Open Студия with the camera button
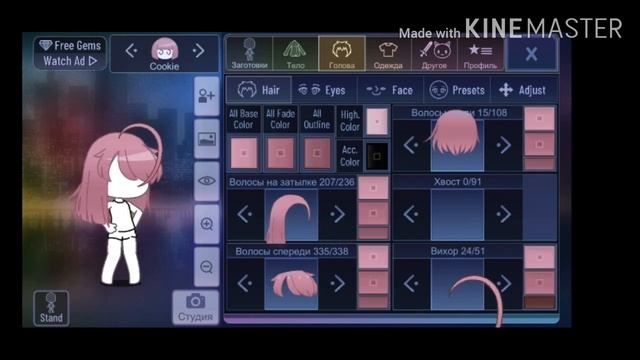Image resolution: width=640 pixels, height=360 pixels. 195,308
